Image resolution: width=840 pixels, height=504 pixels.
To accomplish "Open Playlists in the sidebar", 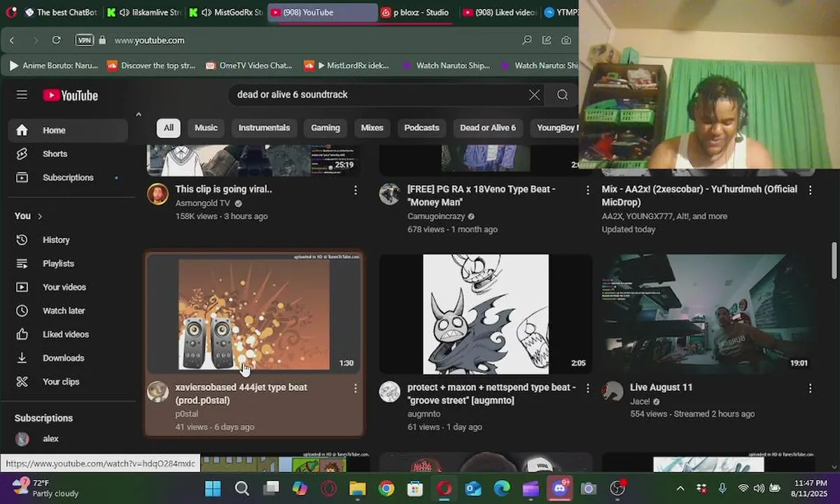I will coord(68,264).
